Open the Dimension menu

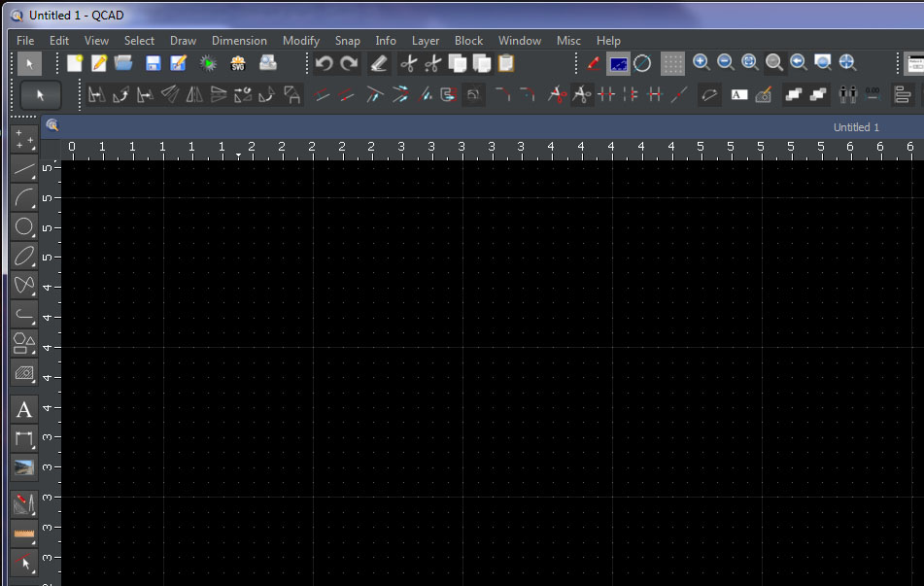coord(239,41)
